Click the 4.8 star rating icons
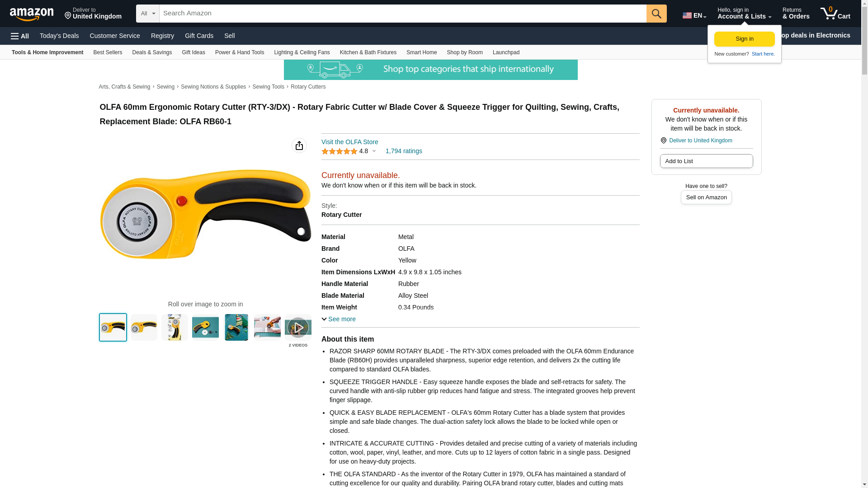This screenshot has height=488, width=868. click(339, 151)
